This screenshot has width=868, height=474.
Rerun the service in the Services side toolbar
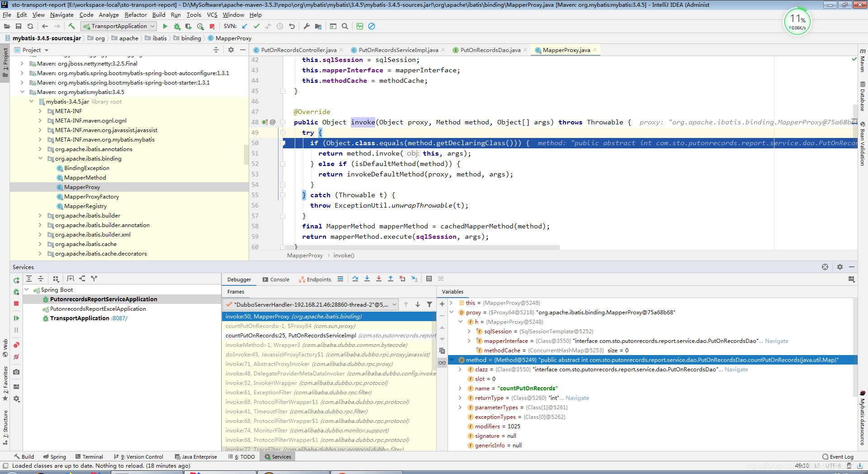point(16,280)
